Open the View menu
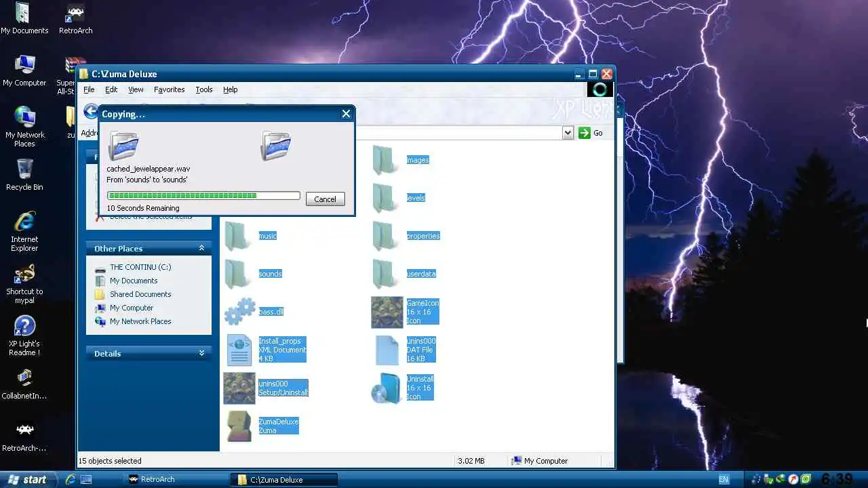 tap(136, 89)
